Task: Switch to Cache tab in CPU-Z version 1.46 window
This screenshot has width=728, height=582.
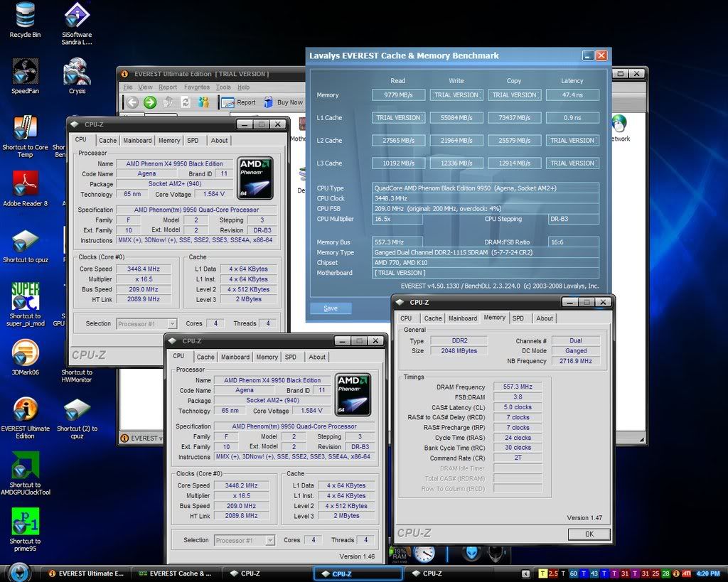Action: pos(205,357)
